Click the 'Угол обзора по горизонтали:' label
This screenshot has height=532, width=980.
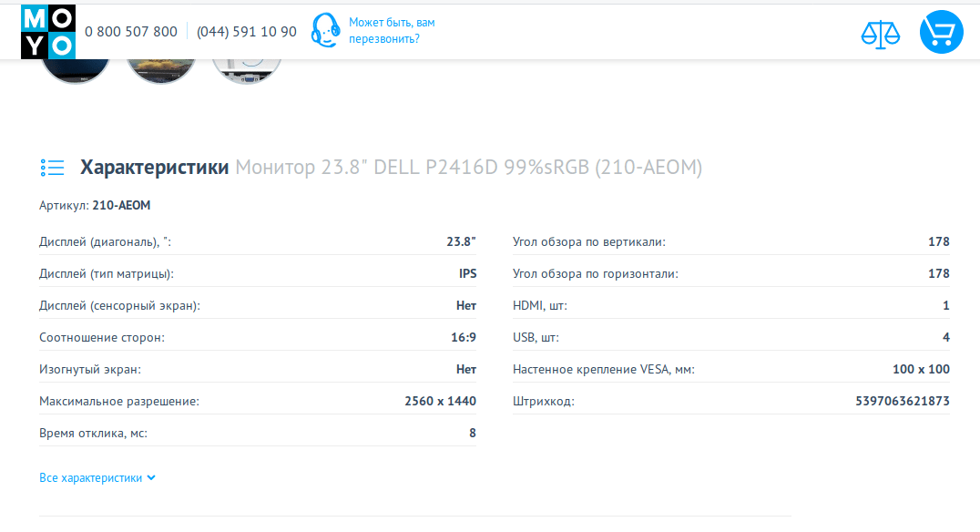[x=595, y=274]
